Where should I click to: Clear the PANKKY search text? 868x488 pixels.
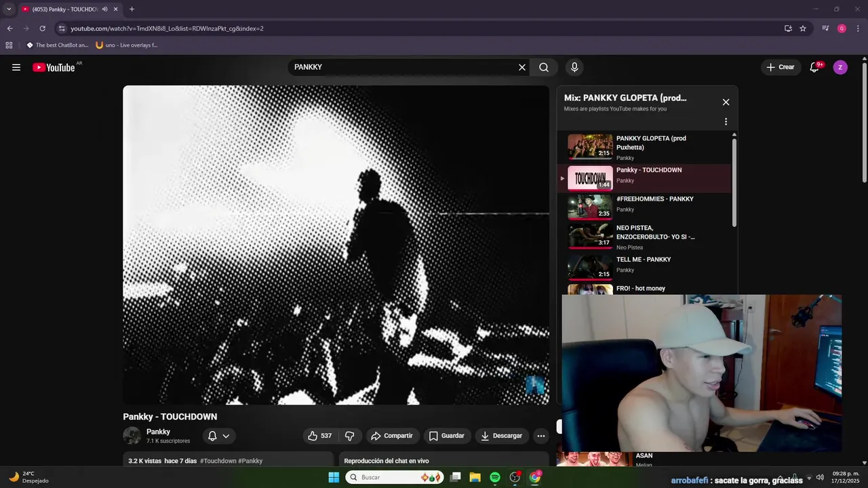(x=522, y=67)
